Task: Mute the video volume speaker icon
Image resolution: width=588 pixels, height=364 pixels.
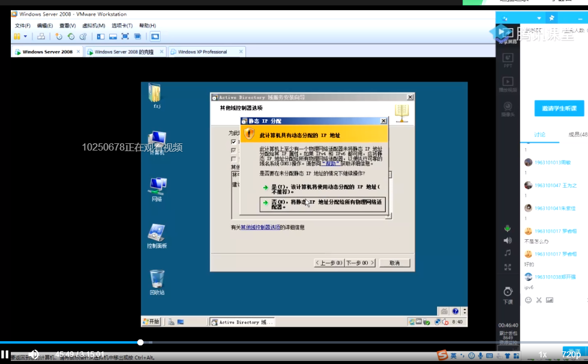Action: coord(34,354)
